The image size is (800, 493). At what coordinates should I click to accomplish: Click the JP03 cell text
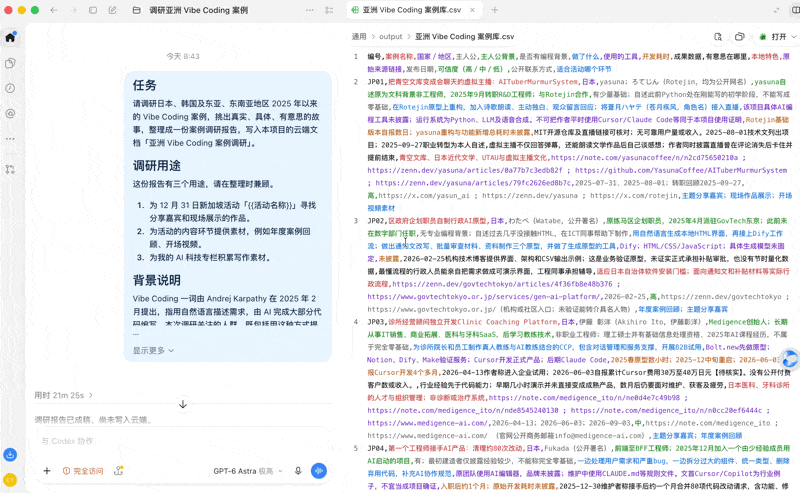[x=376, y=322]
